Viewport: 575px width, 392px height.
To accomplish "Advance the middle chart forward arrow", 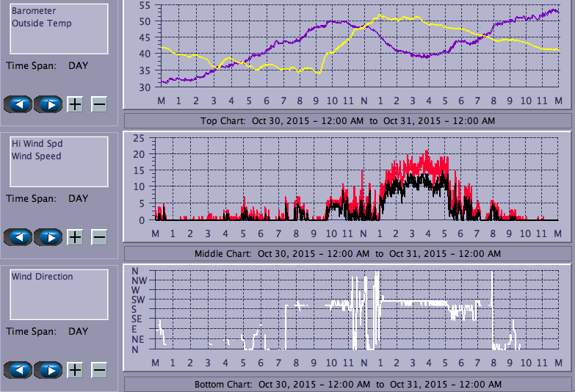I will [x=48, y=237].
